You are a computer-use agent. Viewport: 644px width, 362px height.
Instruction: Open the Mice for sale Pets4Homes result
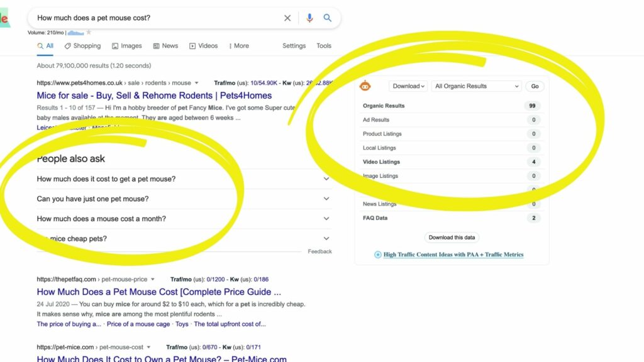tap(154, 96)
